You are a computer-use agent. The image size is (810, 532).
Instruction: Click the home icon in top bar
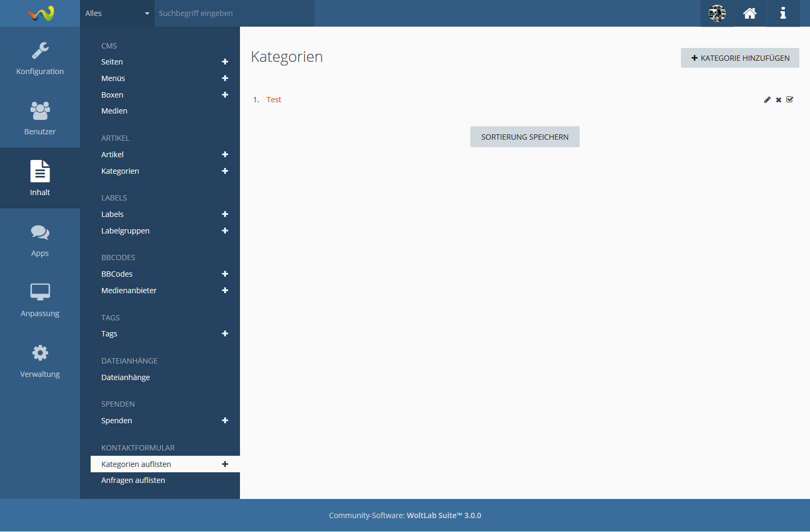[750, 13]
